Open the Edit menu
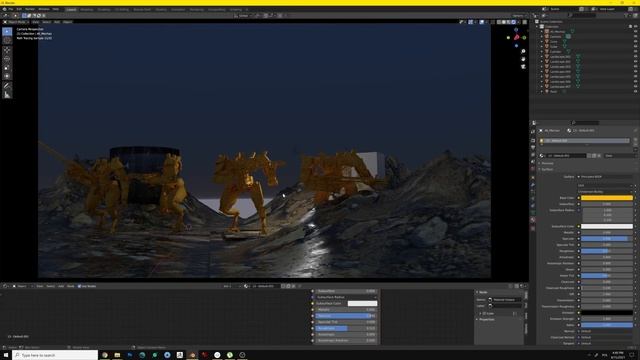The width and height of the screenshot is (640, 360). pyautogui.click(x=19, y=9)
